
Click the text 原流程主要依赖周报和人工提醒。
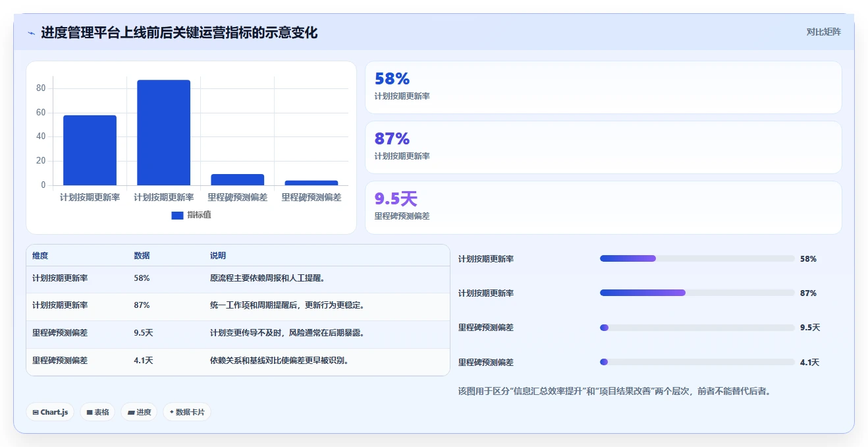(x=267, y=278)
